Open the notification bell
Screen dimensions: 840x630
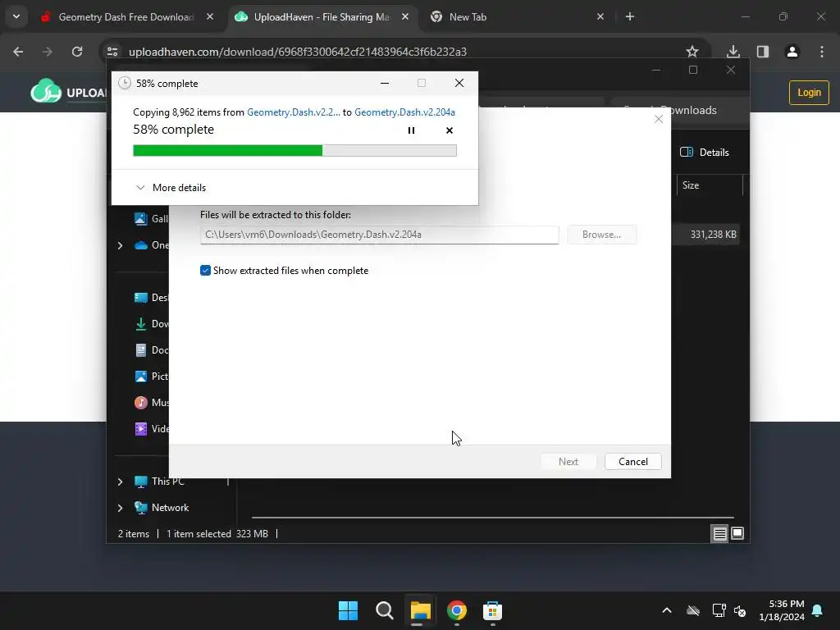pyautogui.click(x=817, y=610)
